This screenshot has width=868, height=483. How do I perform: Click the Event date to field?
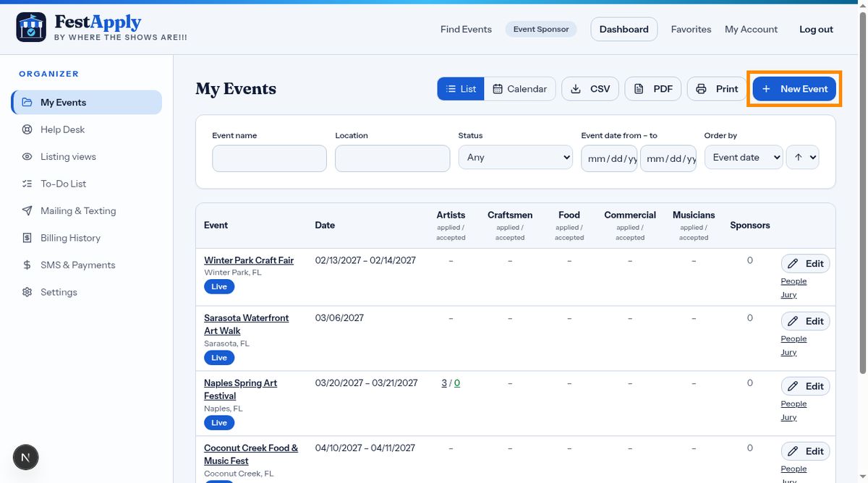click(668, 158)
